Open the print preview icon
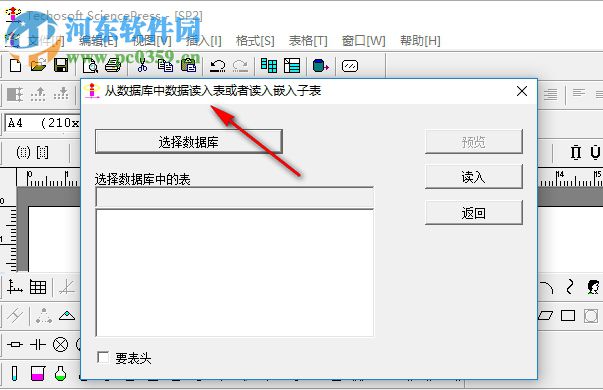 [90, 66]
